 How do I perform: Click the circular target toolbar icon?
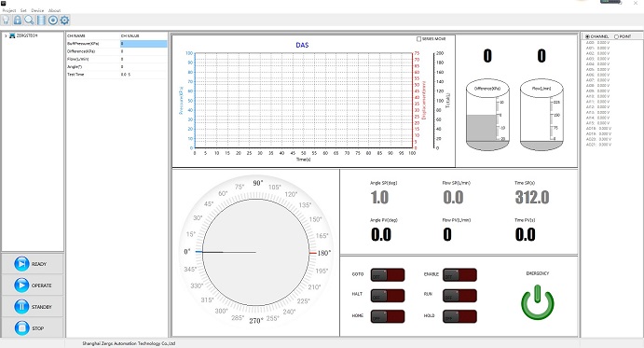click(x=52, y=21)
